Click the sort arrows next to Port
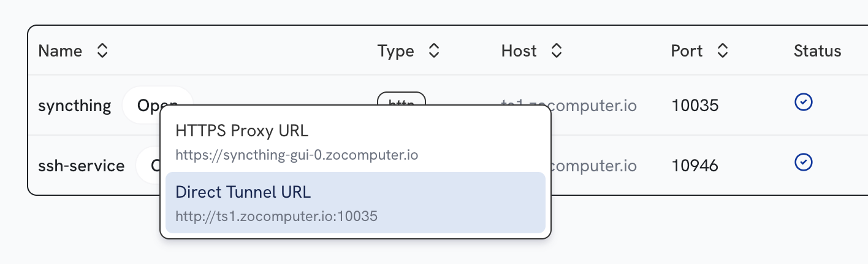Screen dimensions: 868x264 [x=723, y=51]
